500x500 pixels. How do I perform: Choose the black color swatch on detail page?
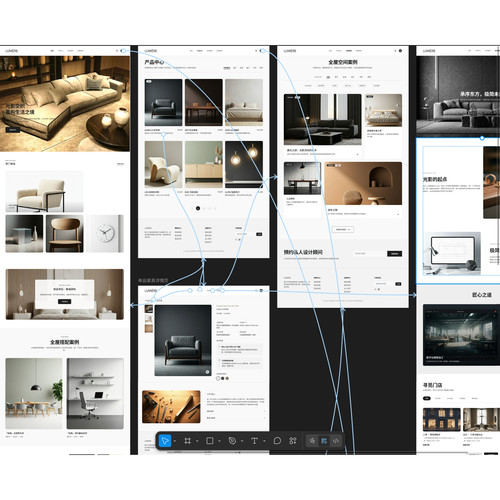[223, 378]
